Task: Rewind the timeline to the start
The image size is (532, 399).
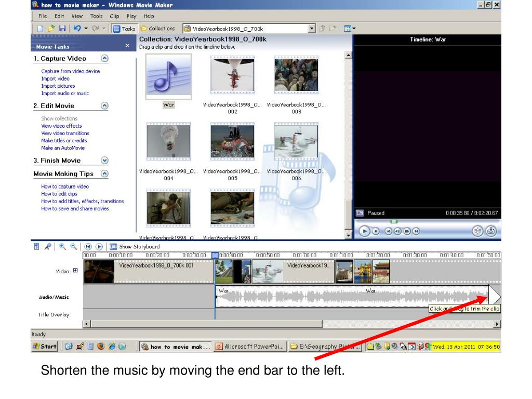Action: pos(88,247)
